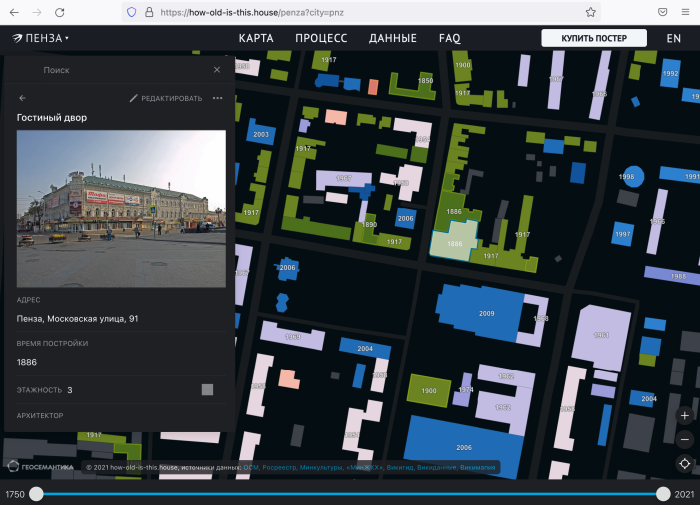The width and height of the screenshot is (700, 505).
Task: Click Редактировать to edit building info
Action: 165,98
